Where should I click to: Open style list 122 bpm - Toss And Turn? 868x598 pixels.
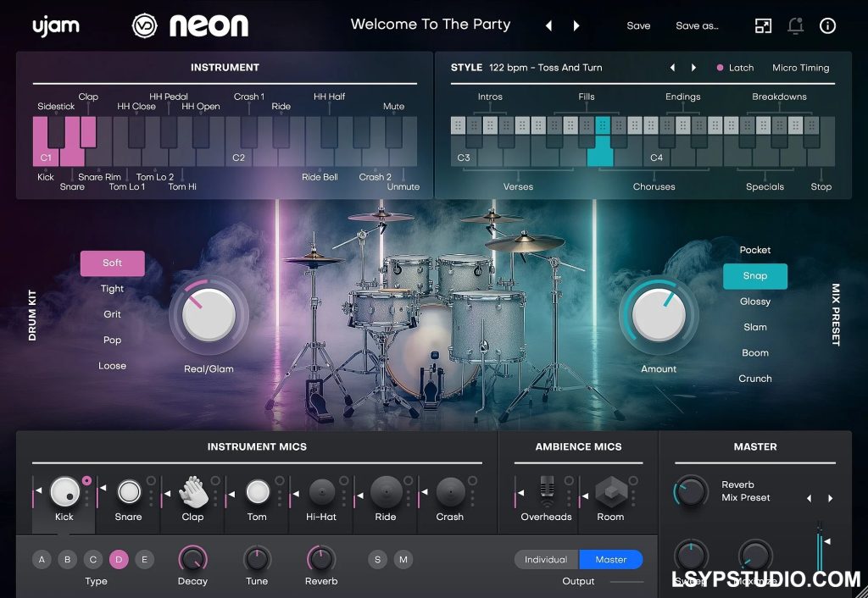(x=545, y=68)
